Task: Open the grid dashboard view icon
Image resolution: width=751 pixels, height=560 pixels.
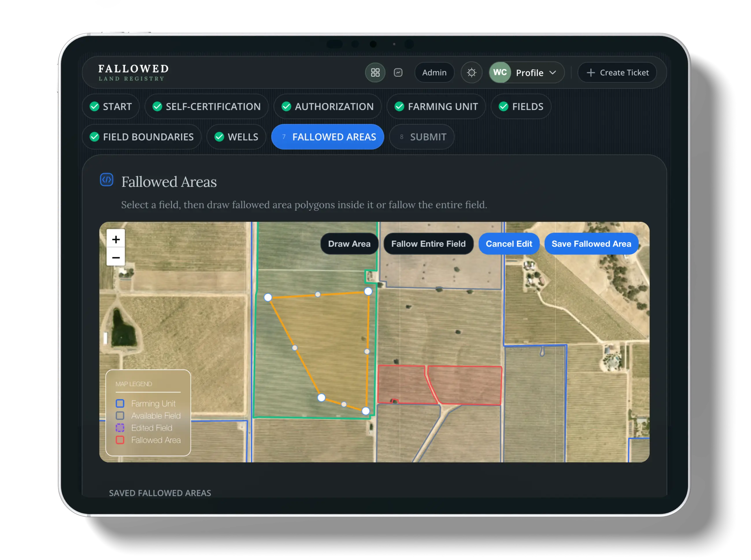Action: point(375,72)
